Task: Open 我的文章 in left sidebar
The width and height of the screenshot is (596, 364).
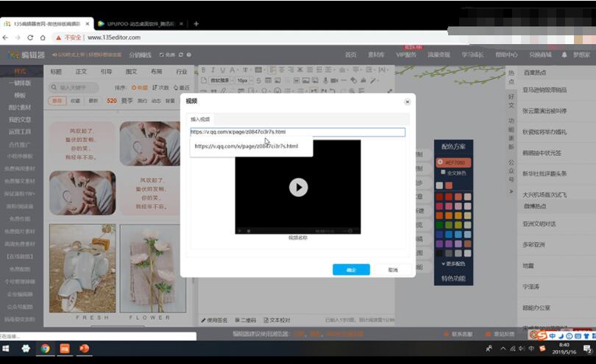Action: click(x=20, y=119)
